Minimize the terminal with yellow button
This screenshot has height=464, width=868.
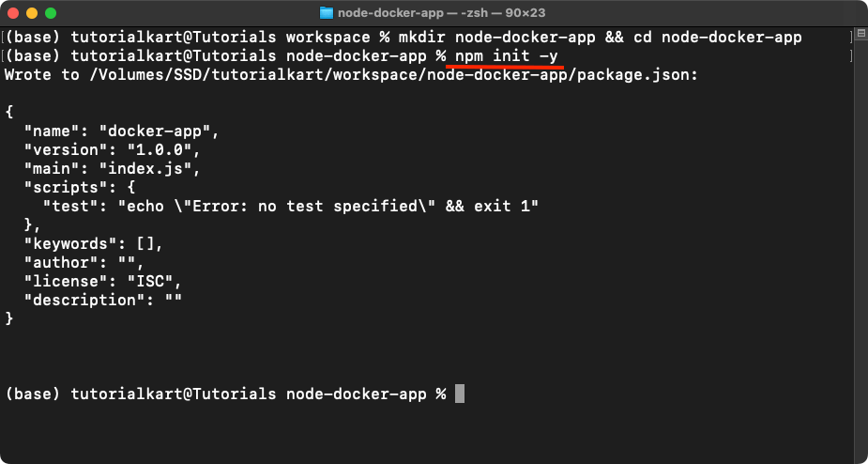(32, 13)
